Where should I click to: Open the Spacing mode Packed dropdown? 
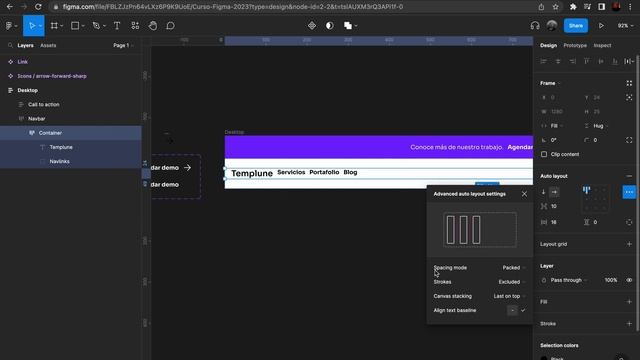pos(513,268)
